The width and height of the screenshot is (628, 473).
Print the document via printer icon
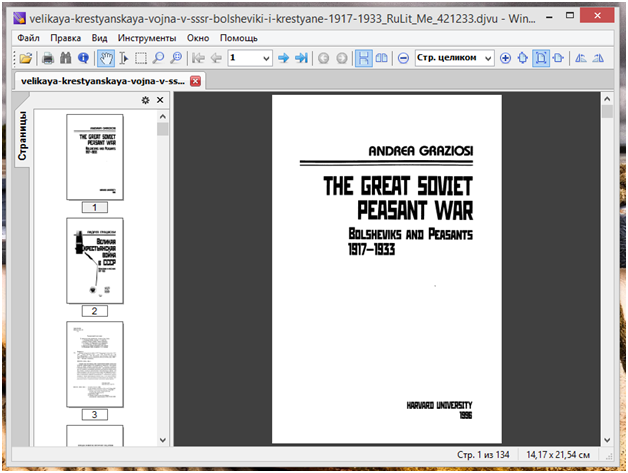point(48,58)
